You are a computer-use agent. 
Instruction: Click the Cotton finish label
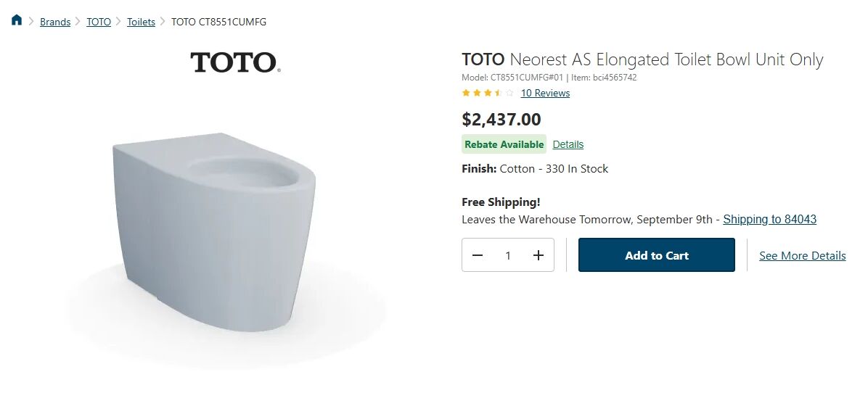pos(517,169)
